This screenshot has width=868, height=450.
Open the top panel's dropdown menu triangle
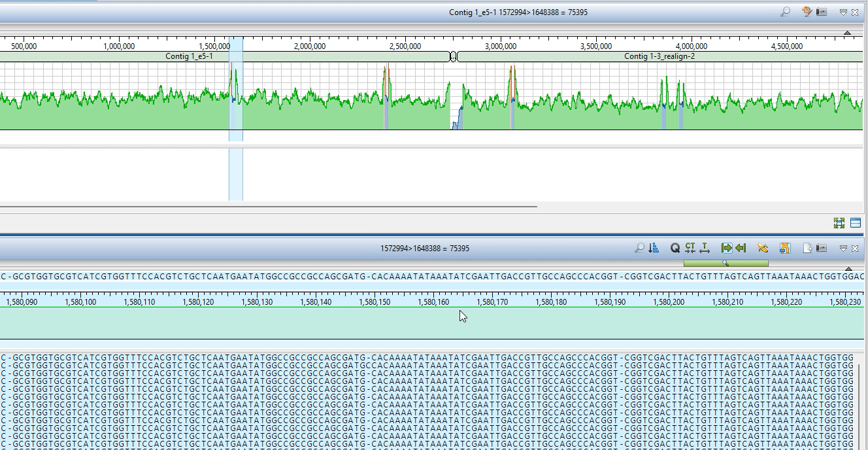(843, 12)
